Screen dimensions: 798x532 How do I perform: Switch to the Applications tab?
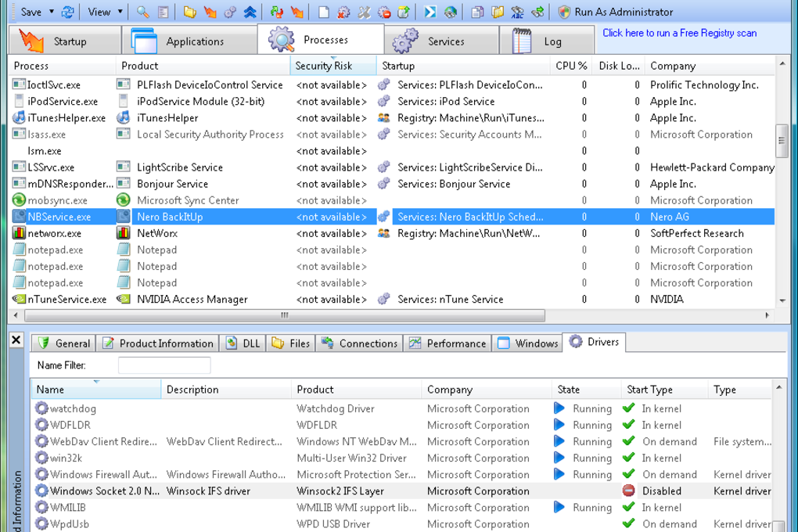point(190,40)
